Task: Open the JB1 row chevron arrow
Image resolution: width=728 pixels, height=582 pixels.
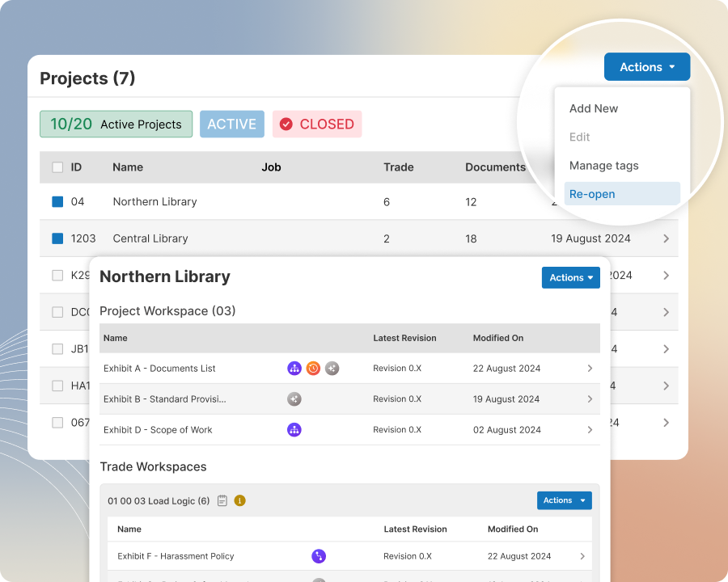Action: tap(667, 349)
